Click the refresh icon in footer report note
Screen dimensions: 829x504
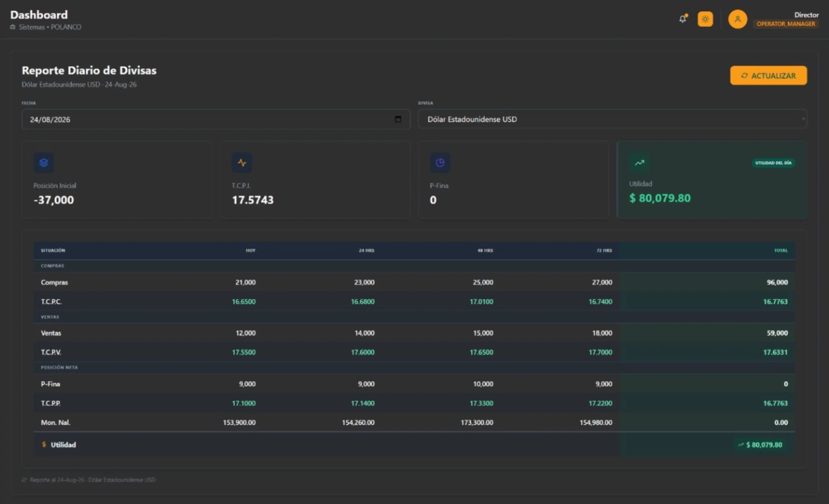tap(24, 480)
